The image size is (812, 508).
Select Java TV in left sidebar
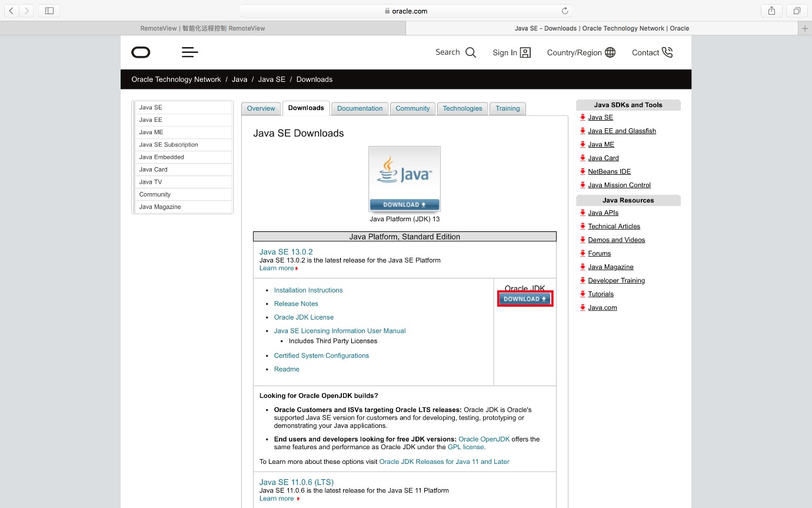pyautogui.click(x=183, y=182)
